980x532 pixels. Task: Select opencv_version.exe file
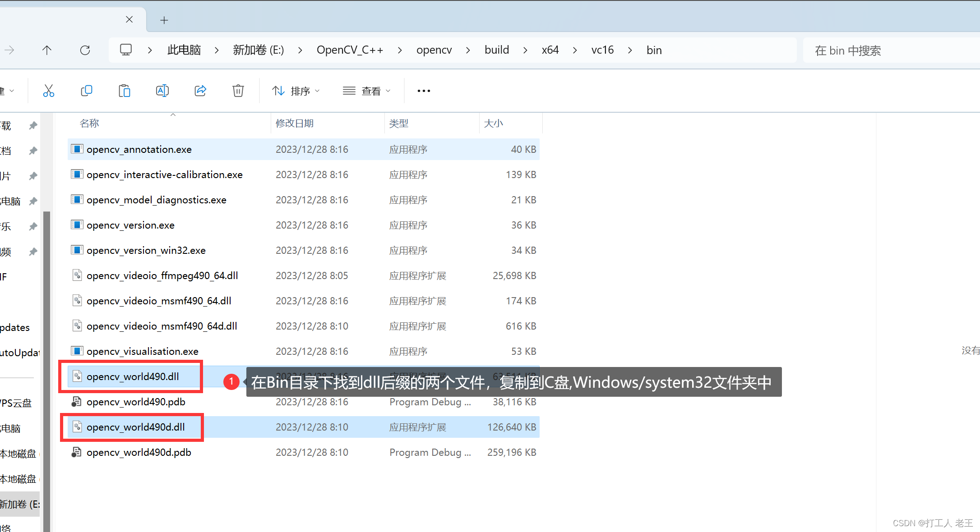coord(304,225)
